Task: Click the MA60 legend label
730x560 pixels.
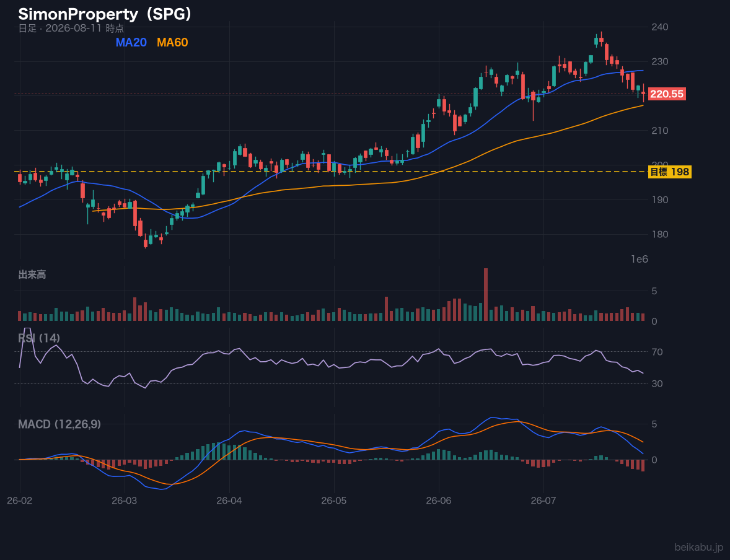Action: click(172, 42)
